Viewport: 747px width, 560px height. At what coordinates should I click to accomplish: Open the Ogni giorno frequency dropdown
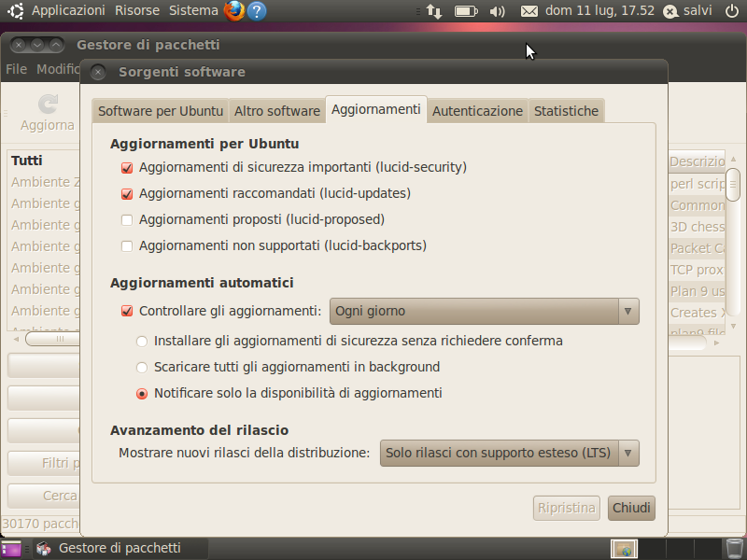coord(484,311)
